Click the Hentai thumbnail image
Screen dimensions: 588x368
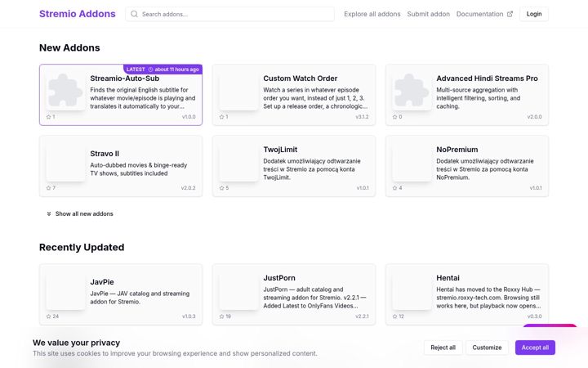(x=412, y=289)
